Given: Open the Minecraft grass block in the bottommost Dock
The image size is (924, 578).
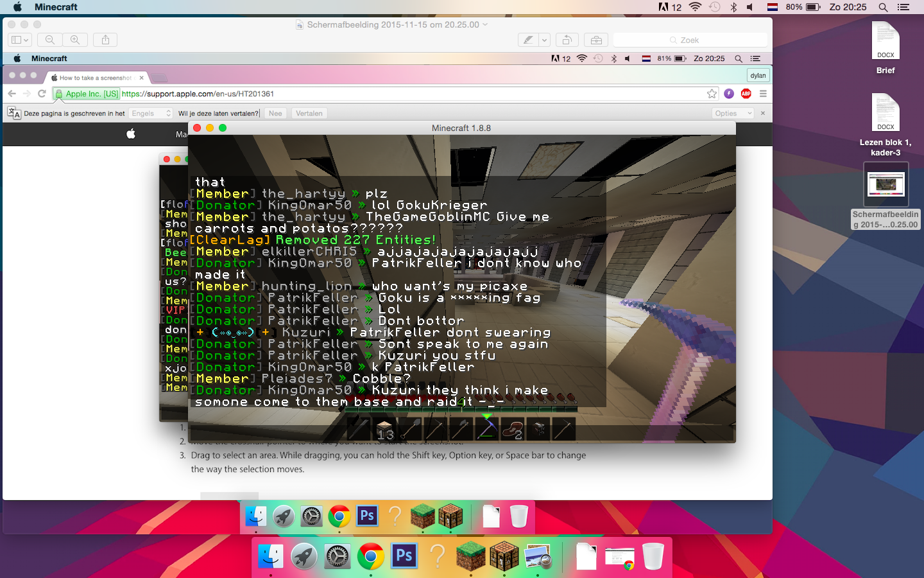Looking at the screenshot, I should click(471, 556).
